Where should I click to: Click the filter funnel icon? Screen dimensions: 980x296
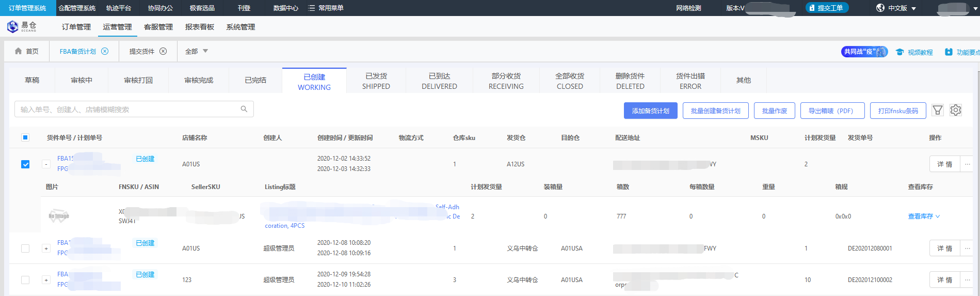938,110
